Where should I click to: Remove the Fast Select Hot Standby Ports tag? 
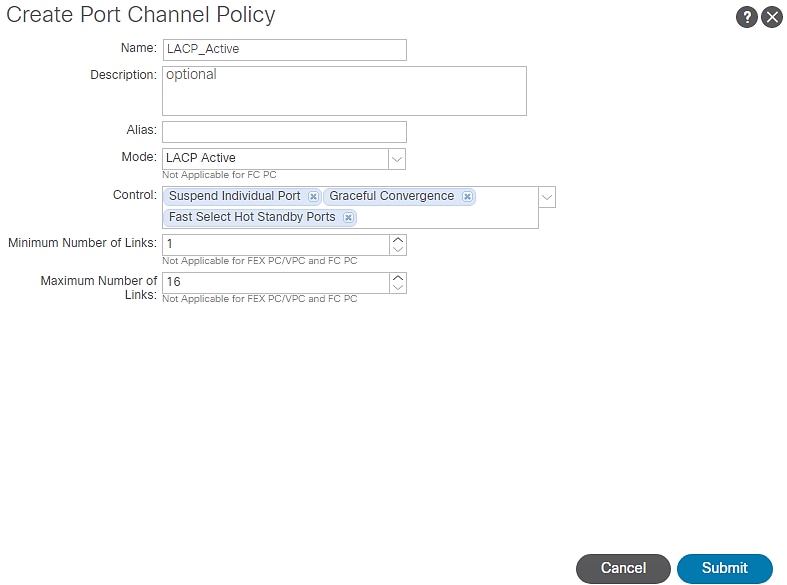point(348,218)
